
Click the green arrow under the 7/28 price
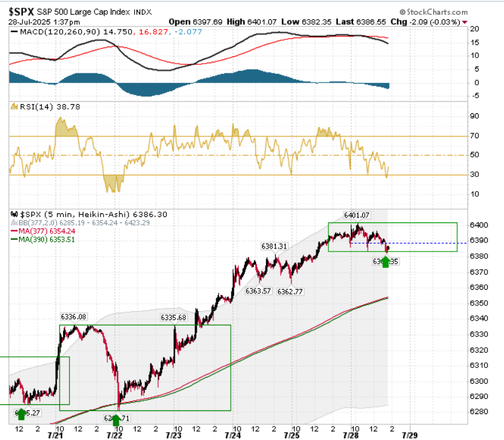click(x=385, y=262)
